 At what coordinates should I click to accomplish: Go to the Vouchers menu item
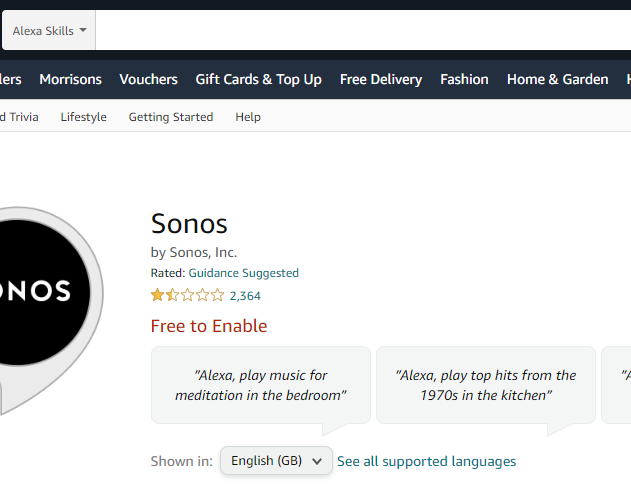click(x=148, y=79)
